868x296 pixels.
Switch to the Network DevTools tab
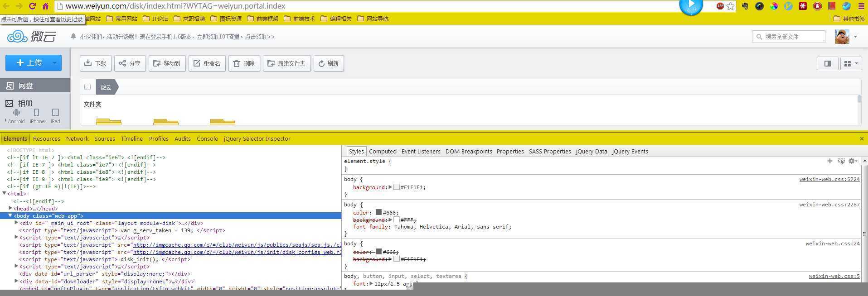78,139
